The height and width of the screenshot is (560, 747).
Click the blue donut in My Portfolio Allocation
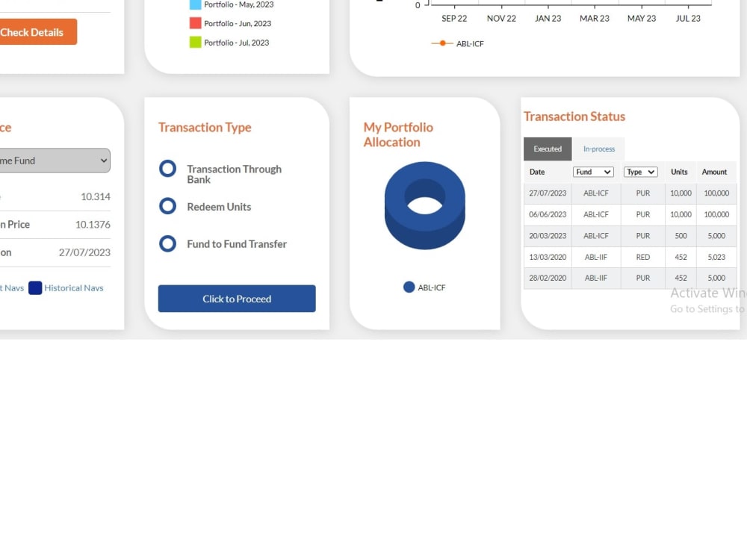[x=424, y=205]
